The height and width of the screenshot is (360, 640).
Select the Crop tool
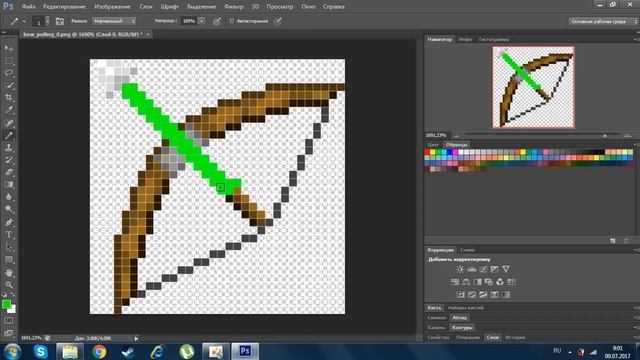tap(9, 98)
